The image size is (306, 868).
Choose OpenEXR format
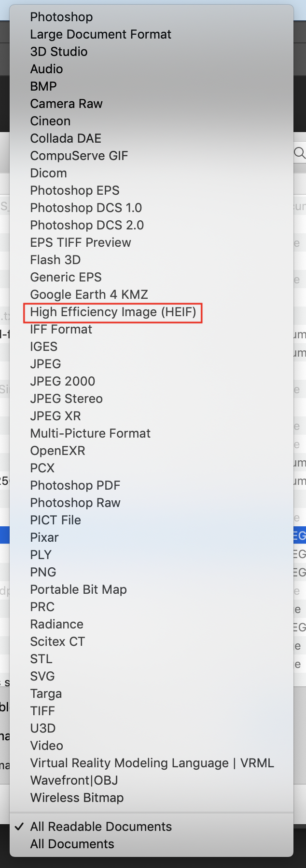tap(57, 451)
